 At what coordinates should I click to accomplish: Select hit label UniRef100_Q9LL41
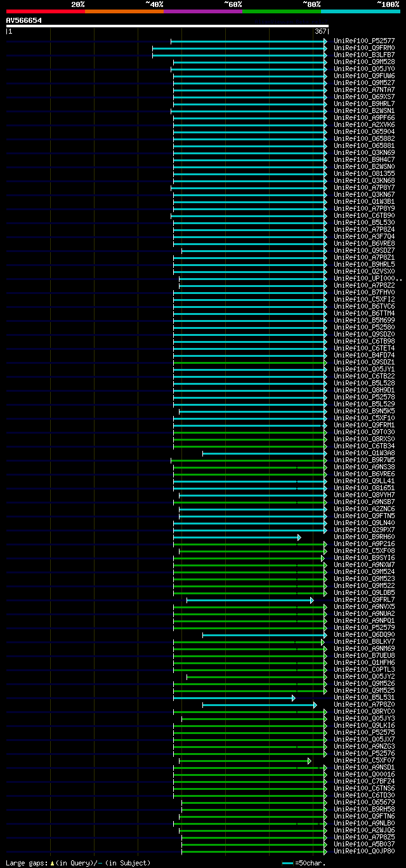coord(364,481)
